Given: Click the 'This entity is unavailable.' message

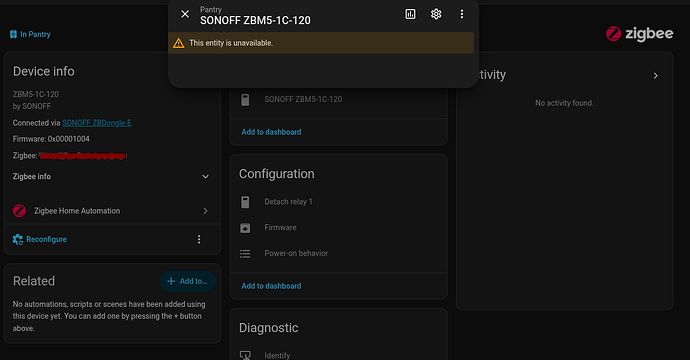Looking at the screenshot, I should pos(231,43).
